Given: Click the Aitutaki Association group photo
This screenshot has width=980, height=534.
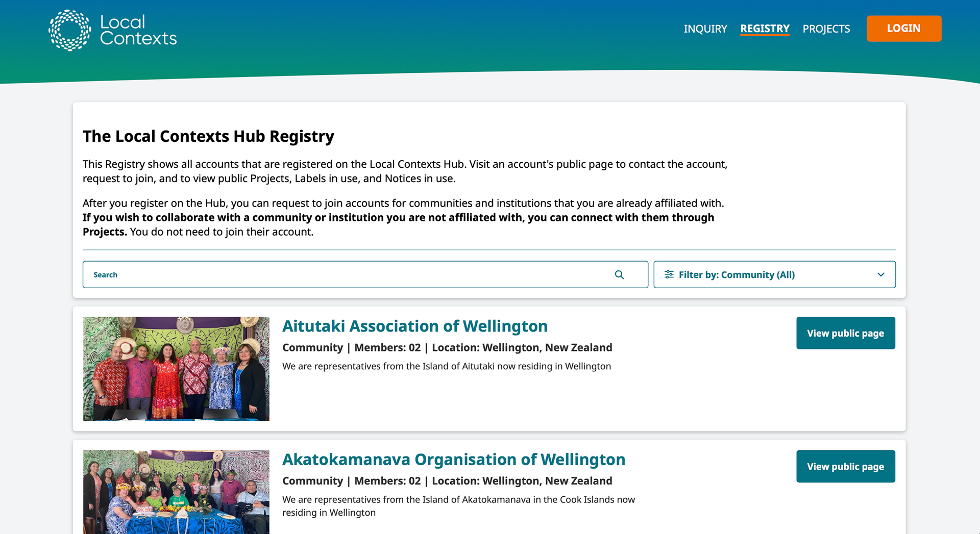Looking at the screenshot, I should pyautogui.click(x=176, y=369).
